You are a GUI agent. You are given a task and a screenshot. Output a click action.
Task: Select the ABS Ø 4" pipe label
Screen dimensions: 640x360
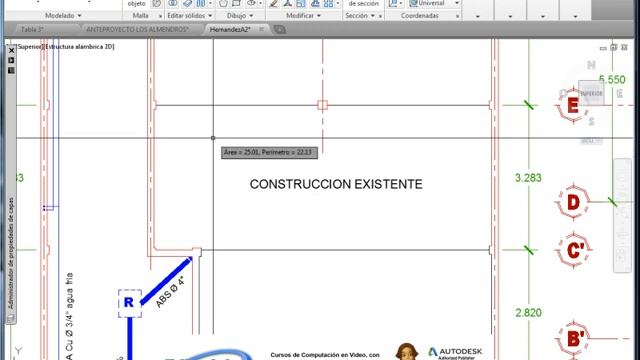click(170, 292)
